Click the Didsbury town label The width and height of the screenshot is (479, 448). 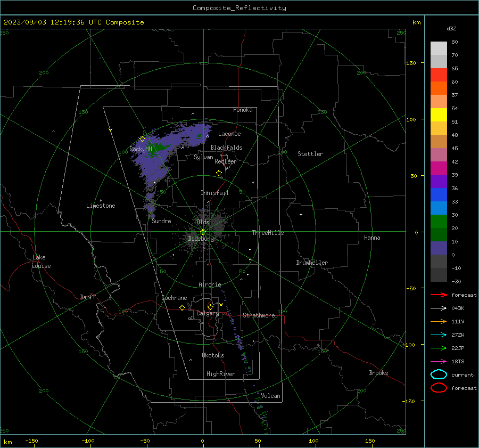(x=201, y=239)
